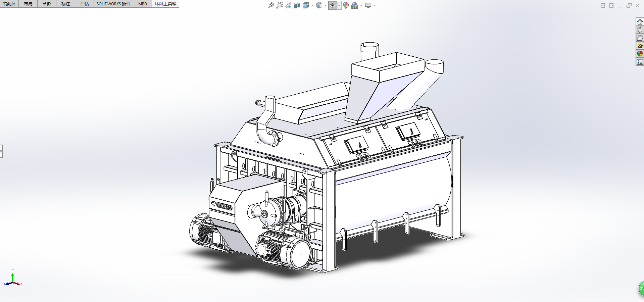This screenshot has height=302, width=644.
Task: Switch to the 布局 tab
Action: click(x=28, y=4)
